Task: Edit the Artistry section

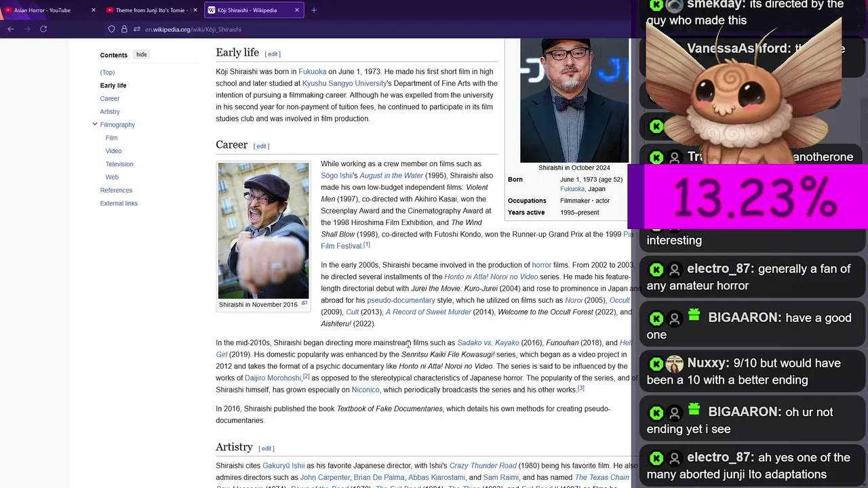Action: (x=267, y=449)
